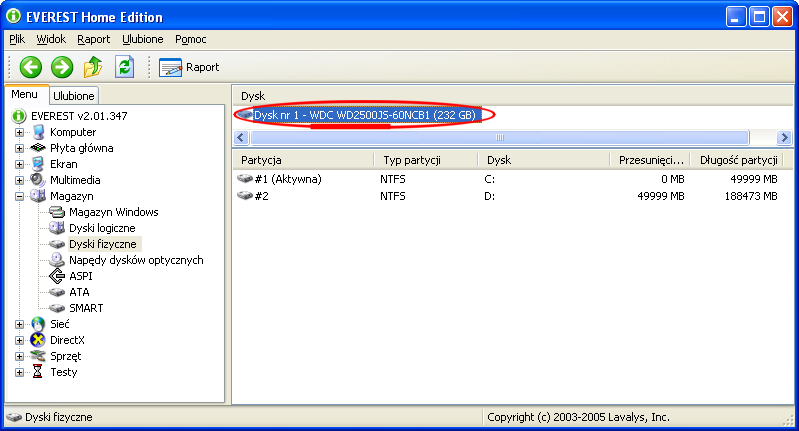
Task: Expand the Testy tree node
Action: 19,372
